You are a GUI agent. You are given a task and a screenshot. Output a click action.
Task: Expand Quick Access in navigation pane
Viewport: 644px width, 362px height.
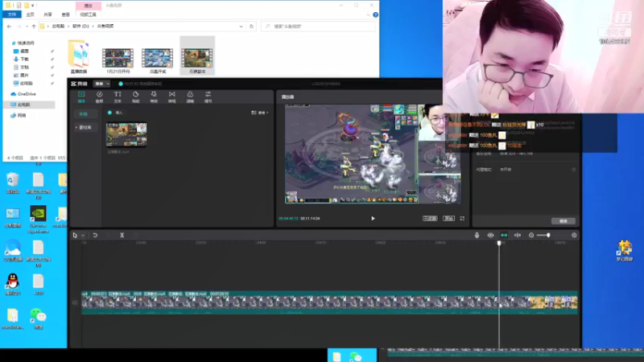pos(23,43)
